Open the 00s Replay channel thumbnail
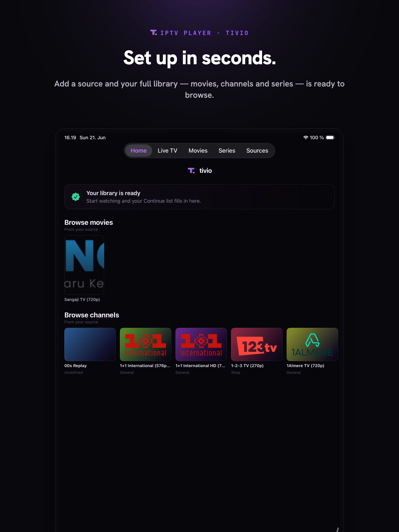The width and height of the screenshot is (399, 532). [90, 344]
